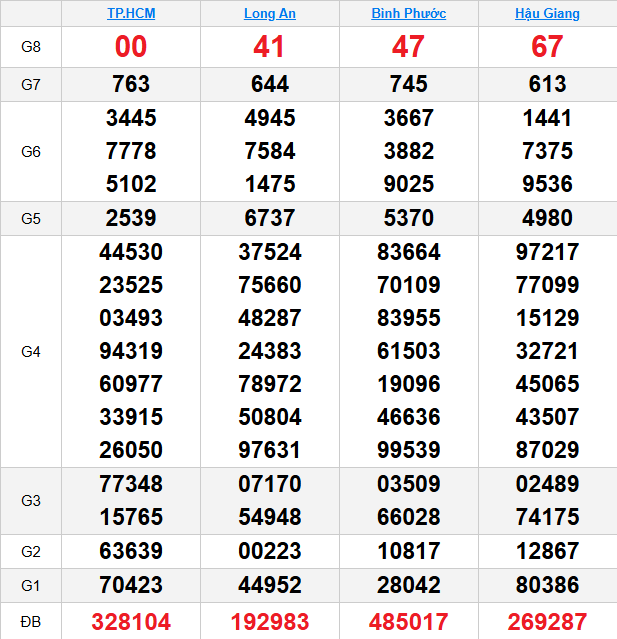
Task: Click G6 value 4945
Action: [x=270, y=118]
